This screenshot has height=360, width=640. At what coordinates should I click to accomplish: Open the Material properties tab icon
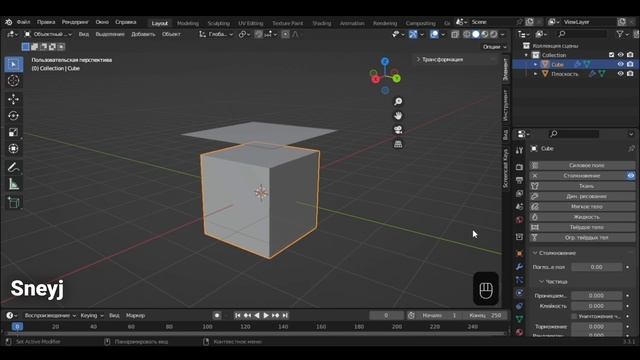coord(519,332)
